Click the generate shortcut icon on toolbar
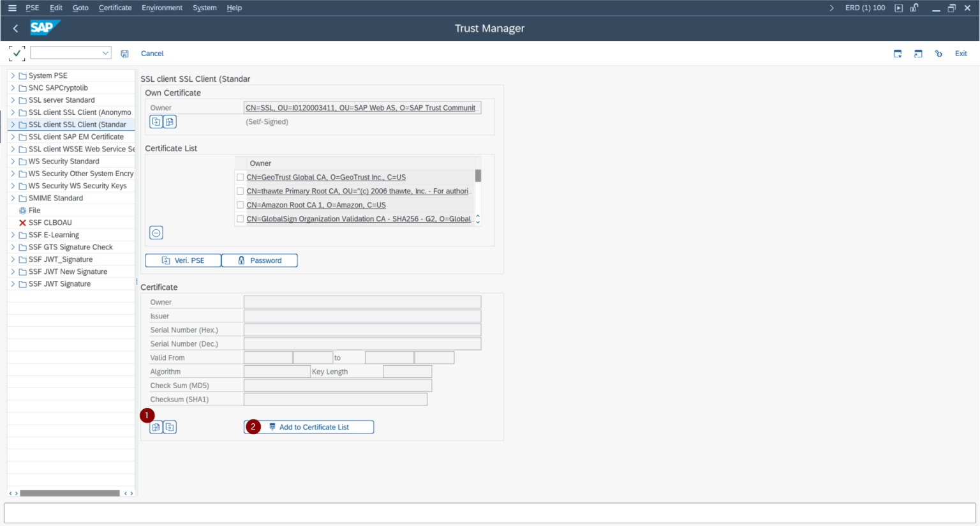The height and width of the screenshot is (526, 980). (x=918, y=54)
